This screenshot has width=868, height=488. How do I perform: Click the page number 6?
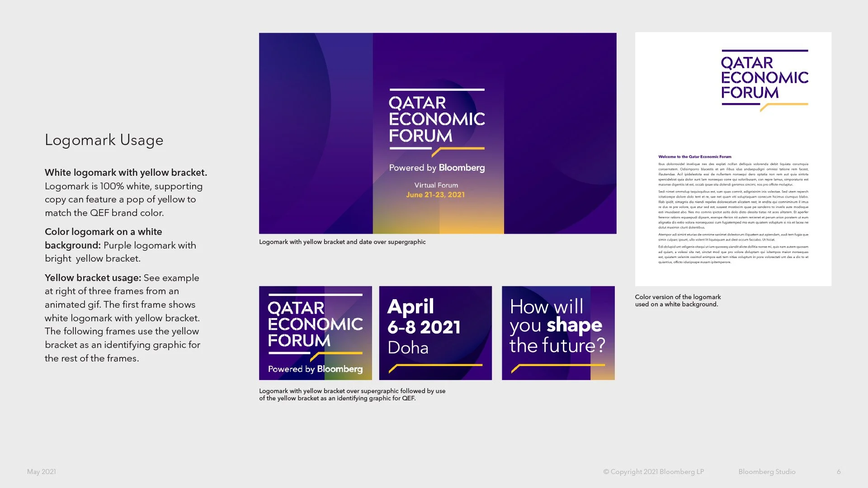tap(839, 472)
